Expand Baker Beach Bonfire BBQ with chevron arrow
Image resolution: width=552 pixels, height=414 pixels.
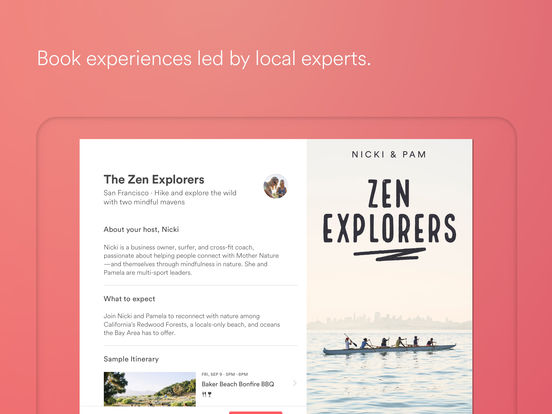click(x=295, y=383)
